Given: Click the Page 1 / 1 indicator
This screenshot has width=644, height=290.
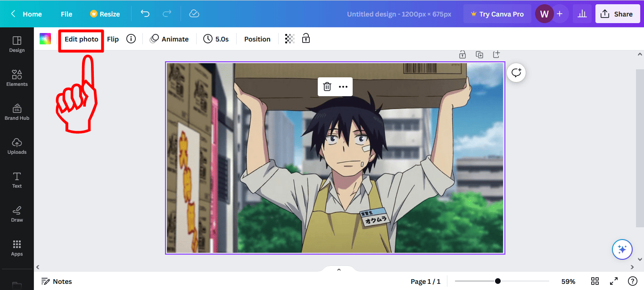Looking at the screenshot, I should 425,282.
